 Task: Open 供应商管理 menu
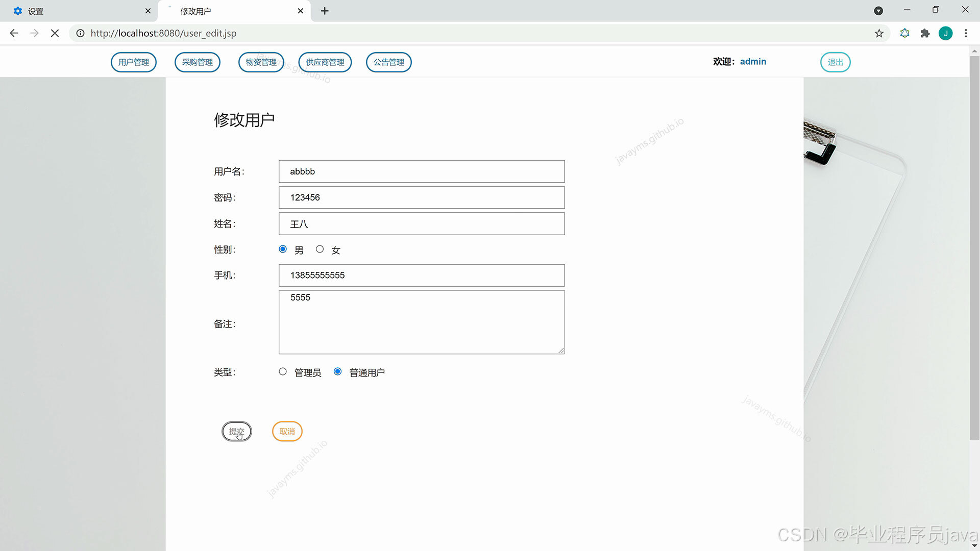[x=325, y=62]
